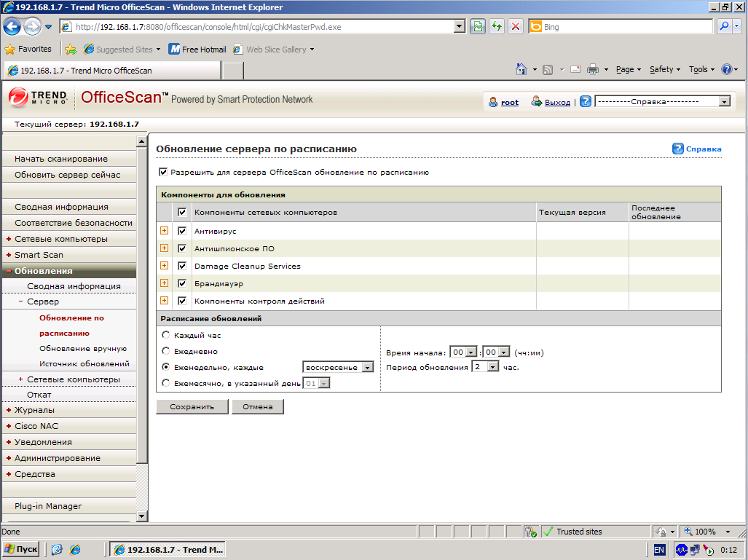Click the popup blocker icon in status bar

[530, 532]
